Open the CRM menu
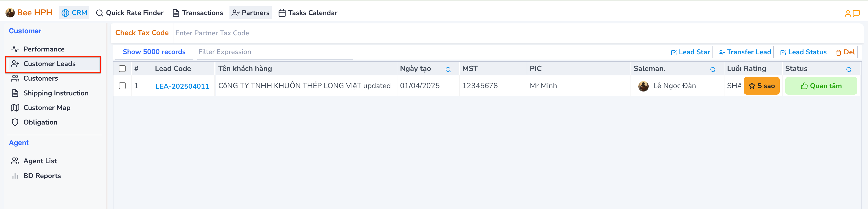 click(x=74, y=13)
